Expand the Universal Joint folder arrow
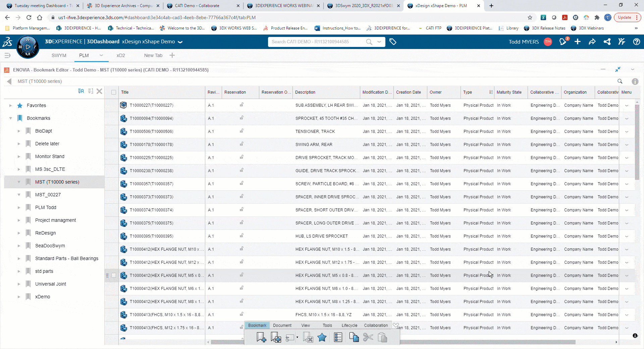The width and height of the screenshot is (644, 349). [x=19, y=284]
